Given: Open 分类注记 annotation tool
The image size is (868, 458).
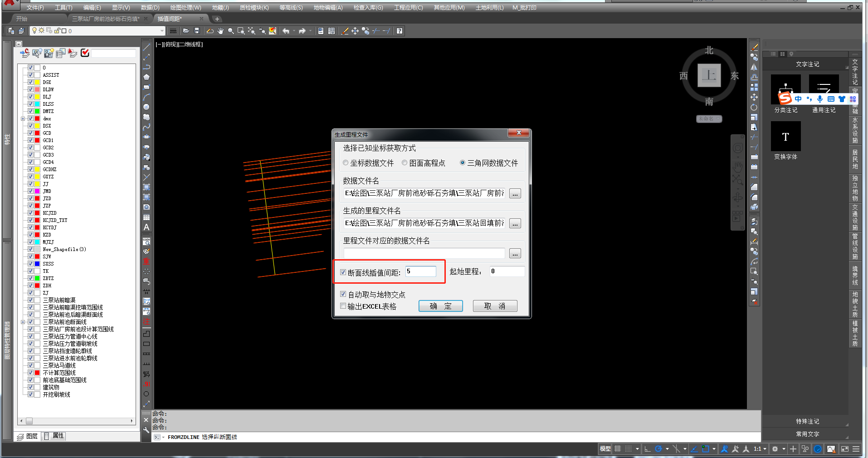Looking at the screenshot, I should (785, 94).
